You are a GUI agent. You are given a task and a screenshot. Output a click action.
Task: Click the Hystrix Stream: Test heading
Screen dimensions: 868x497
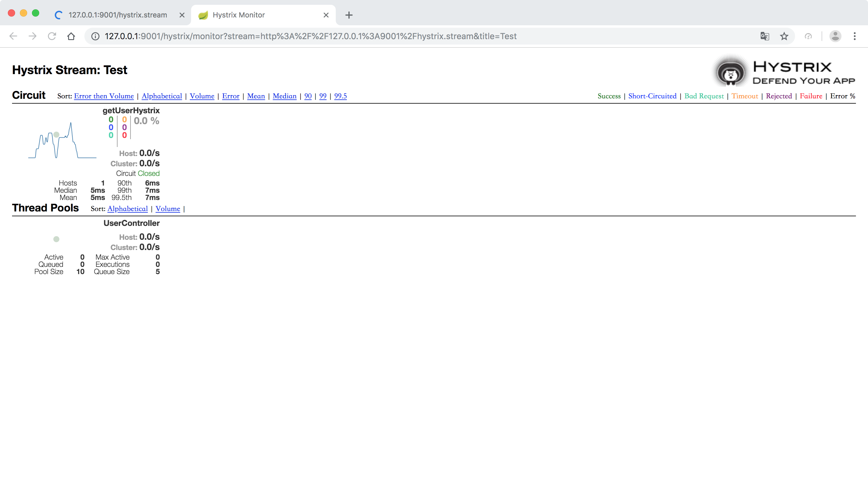[x=70, y=70]
